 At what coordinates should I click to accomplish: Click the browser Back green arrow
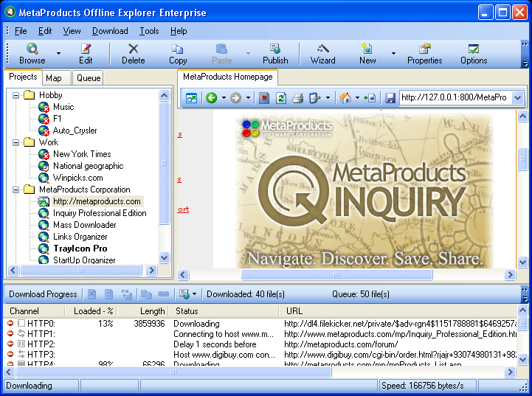(211, 98)
